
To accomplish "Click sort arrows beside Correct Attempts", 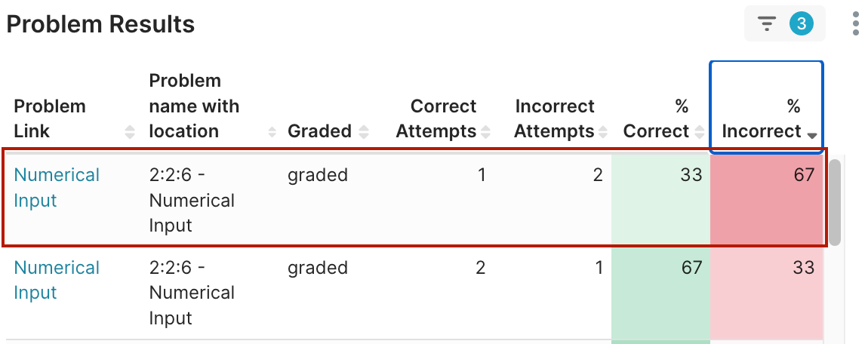I will [x=485, y=132].
